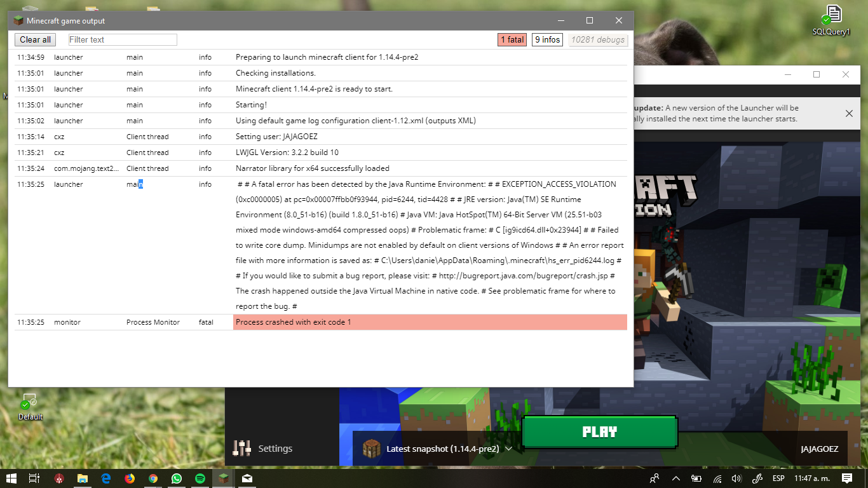Launch Microsoft Edge from the taskbar
This screenshot has width=868, height=488.
[106, 478]
